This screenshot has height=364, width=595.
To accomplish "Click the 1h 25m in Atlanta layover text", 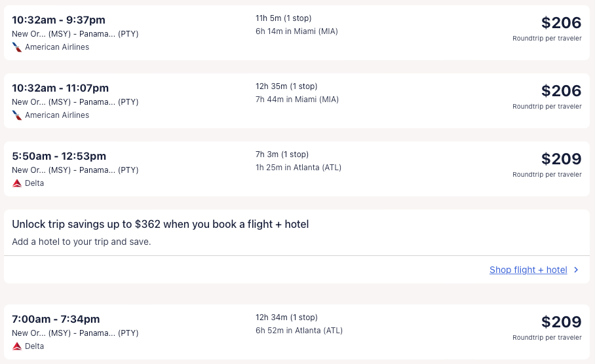I will [298, 168].
